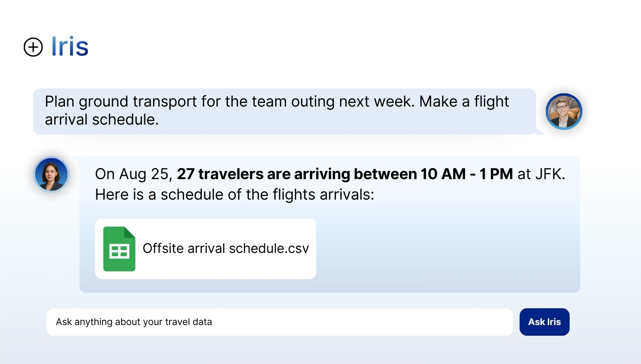This screenshot has height=364, width=641.
Task: Click 'arrival schedule.' in the user message
Action: [x=102, y=120]
